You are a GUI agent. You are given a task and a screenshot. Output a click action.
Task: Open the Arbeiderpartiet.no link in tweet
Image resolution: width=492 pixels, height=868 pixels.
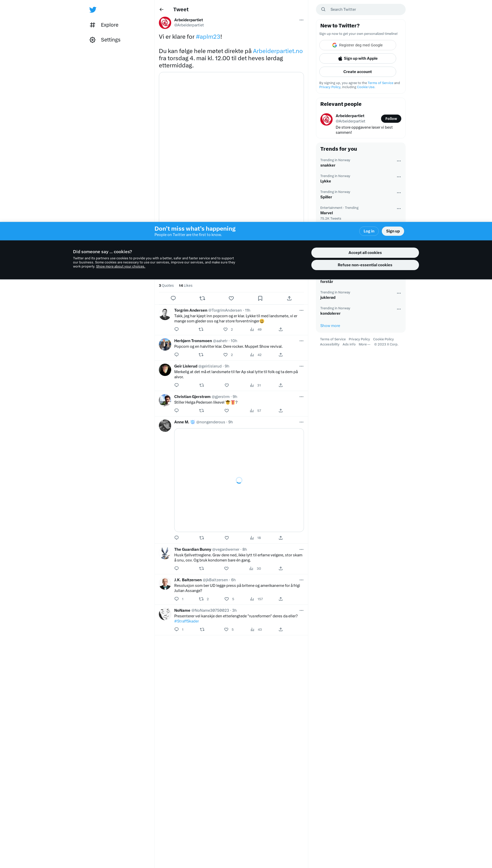278,51
